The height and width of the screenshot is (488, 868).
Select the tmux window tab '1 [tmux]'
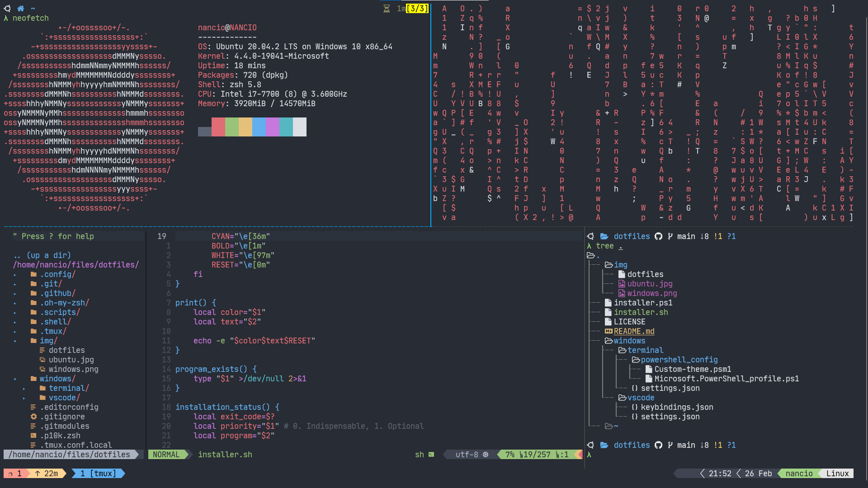(x=98, y=474)
